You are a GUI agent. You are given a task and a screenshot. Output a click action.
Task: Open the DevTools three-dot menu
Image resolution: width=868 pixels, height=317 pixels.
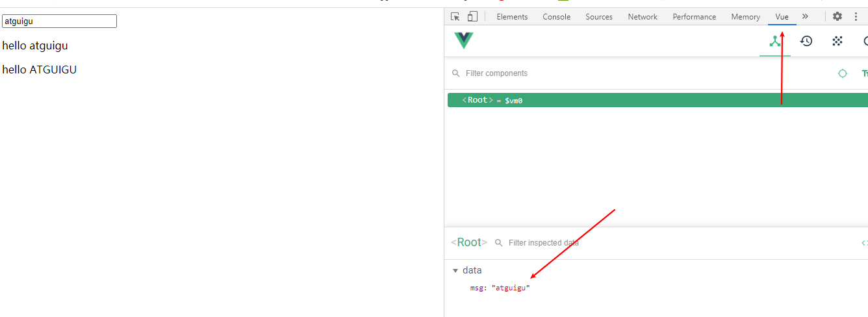856,16
